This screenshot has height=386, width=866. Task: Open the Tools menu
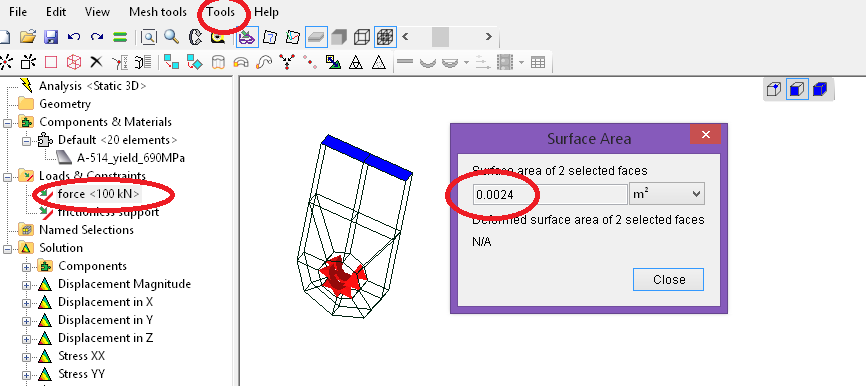[x=220, y=12]
